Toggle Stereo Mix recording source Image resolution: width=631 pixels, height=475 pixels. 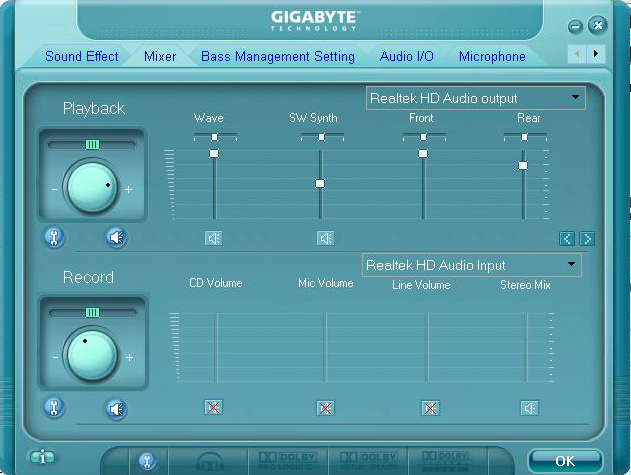point(529,408)
